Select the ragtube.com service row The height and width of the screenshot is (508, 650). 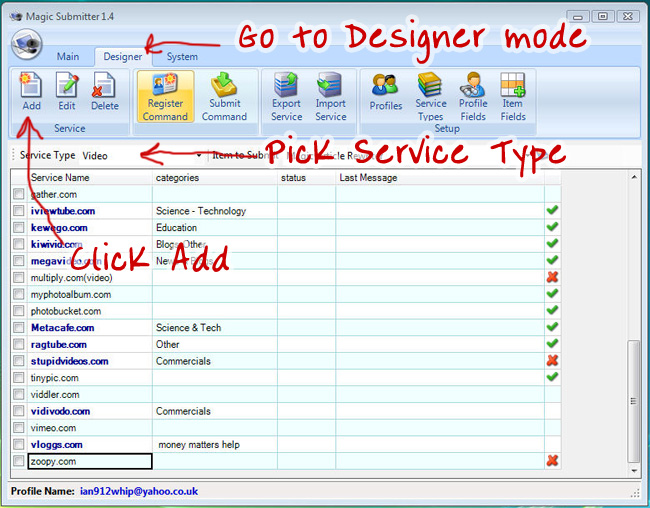pos(286,344)
